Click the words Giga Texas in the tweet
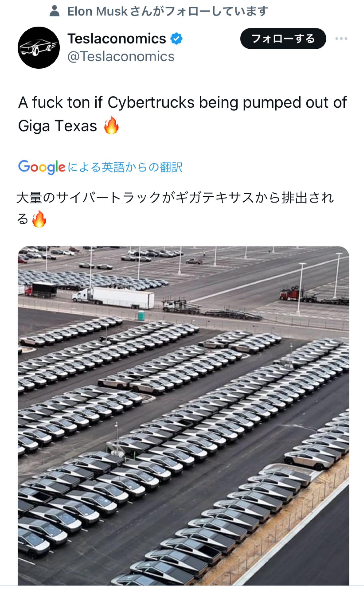 (57, 126)
